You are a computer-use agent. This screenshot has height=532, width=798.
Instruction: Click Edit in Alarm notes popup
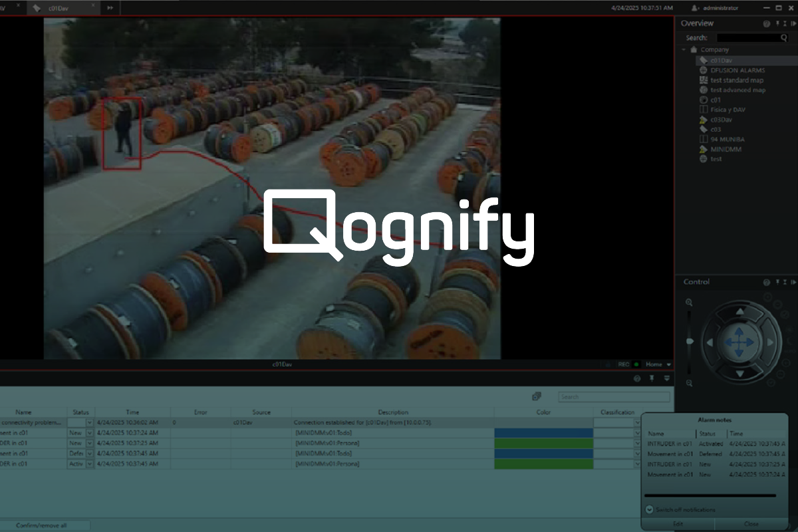tap(678, 524)
